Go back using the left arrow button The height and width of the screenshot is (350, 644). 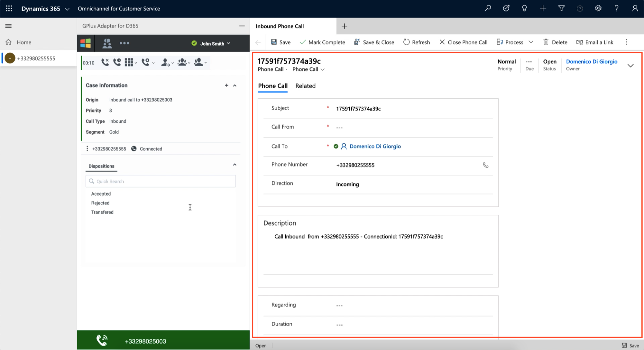258,43
